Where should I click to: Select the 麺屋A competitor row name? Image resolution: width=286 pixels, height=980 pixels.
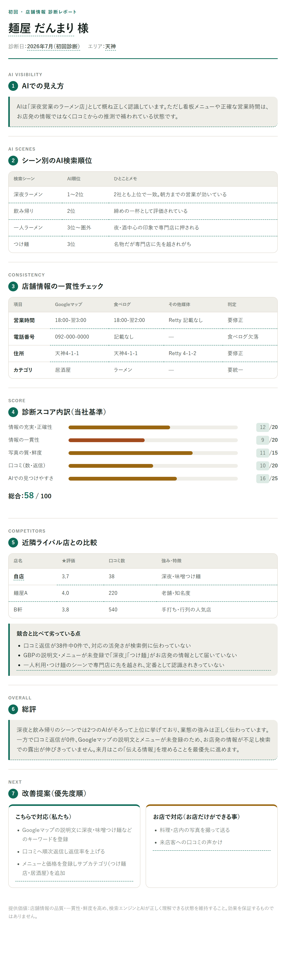(x=33, y=593)
